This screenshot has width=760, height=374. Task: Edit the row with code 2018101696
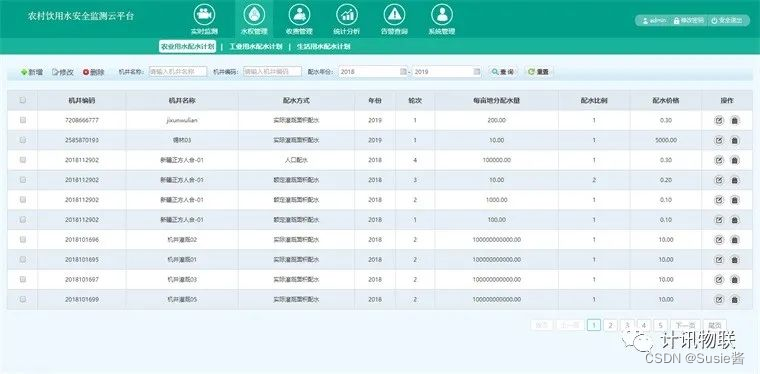[x=719, y=240]
